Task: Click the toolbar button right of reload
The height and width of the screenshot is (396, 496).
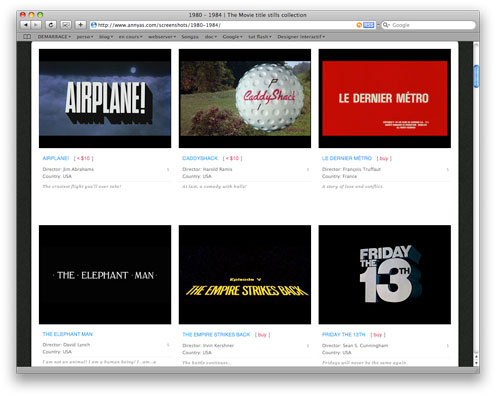Action: (66, 25)
